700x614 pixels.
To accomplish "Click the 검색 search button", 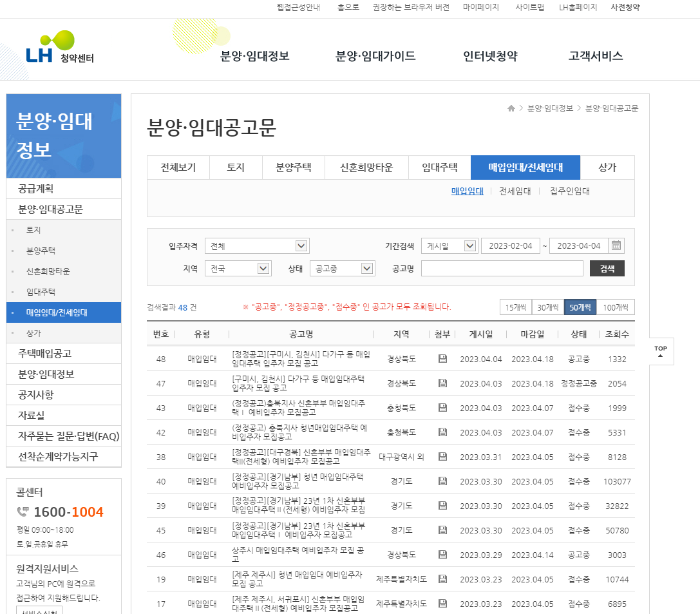I will [x=606, y=268].
